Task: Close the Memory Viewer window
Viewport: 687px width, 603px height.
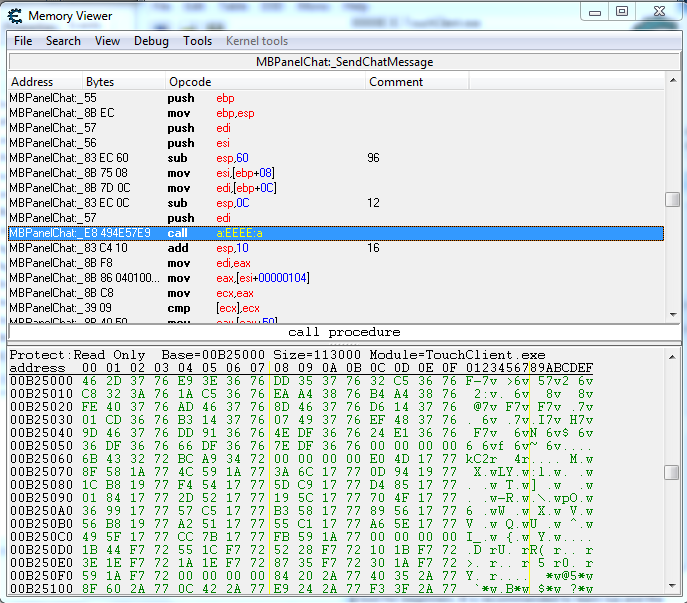Action: [658, 12]
